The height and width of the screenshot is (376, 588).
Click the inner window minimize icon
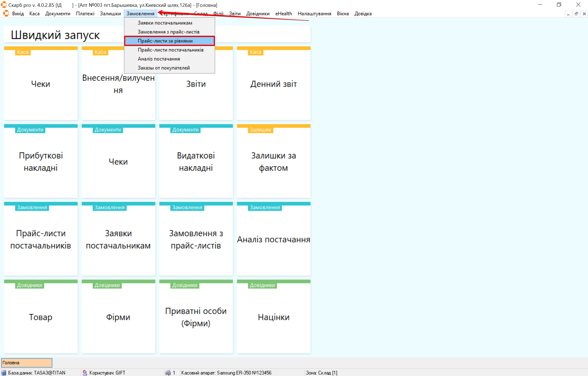[568, 14]
